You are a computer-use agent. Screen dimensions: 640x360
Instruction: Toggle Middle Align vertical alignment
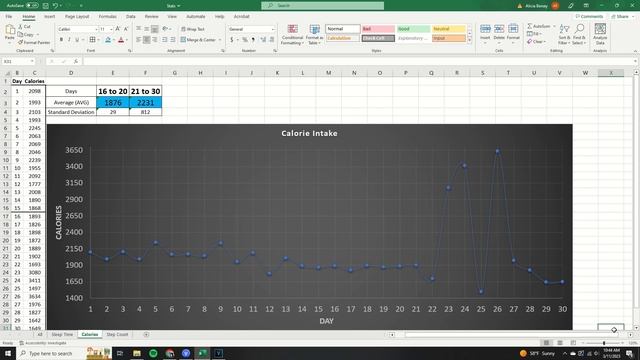point(147,29)
